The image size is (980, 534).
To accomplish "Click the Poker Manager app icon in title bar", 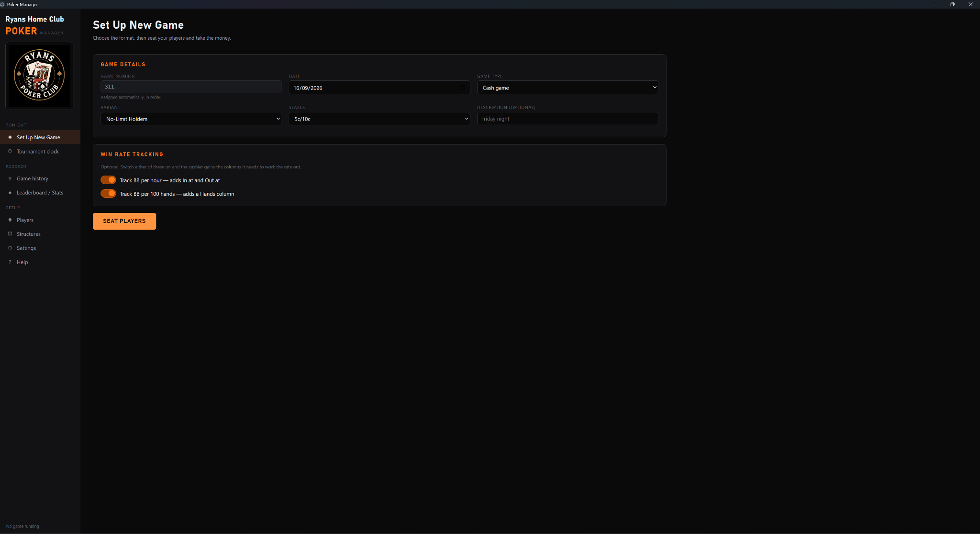I will point(2,4).
